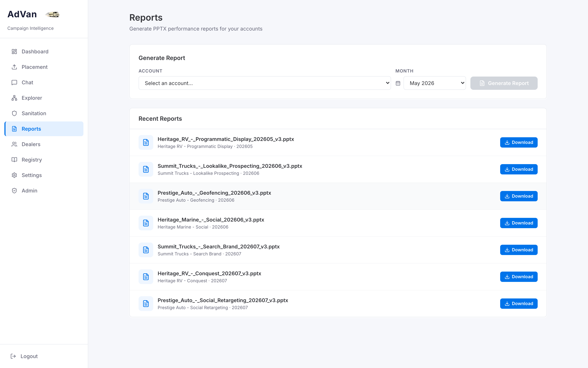Open the Chat section

44,82
